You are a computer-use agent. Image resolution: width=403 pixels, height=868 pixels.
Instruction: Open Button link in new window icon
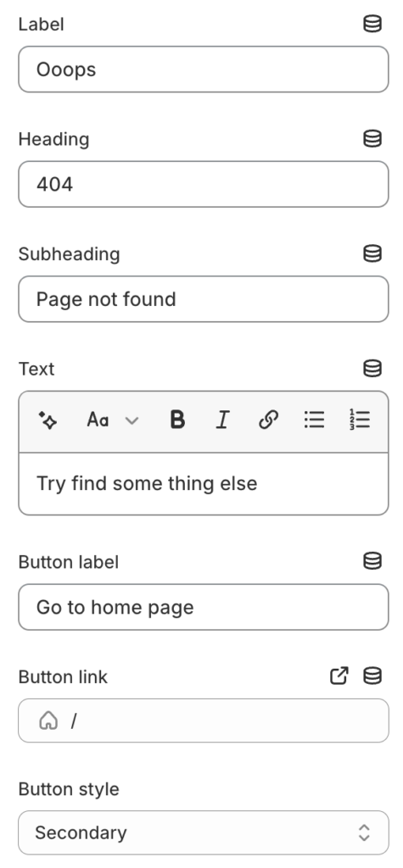339,676
